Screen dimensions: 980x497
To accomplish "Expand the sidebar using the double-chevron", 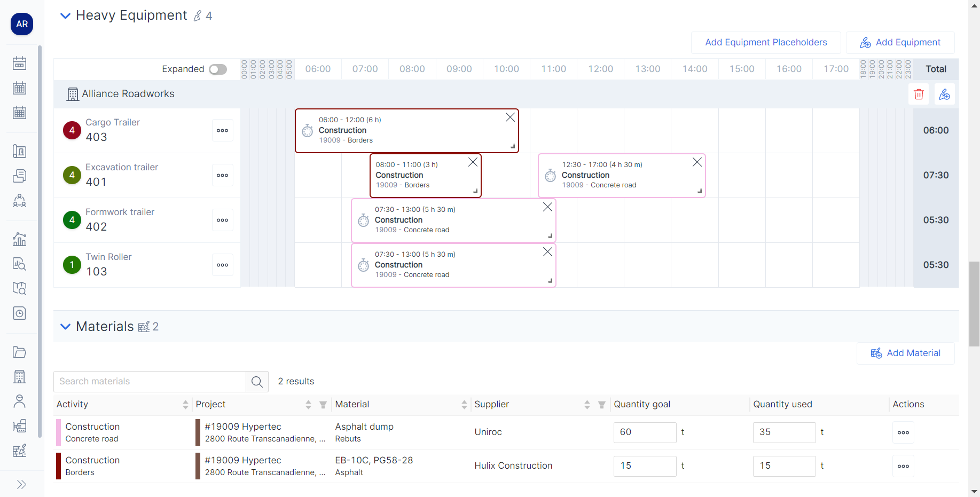I will point(22,484).
